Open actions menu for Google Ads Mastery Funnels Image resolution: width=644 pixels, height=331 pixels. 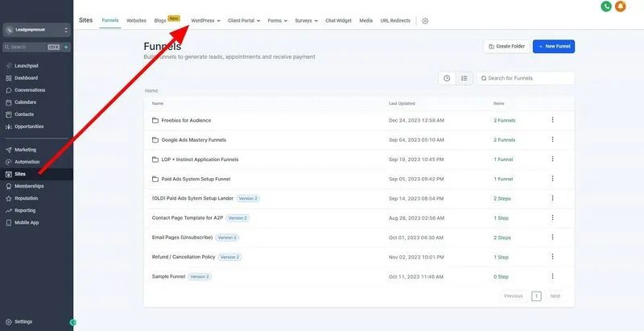(x=552, y=139)
